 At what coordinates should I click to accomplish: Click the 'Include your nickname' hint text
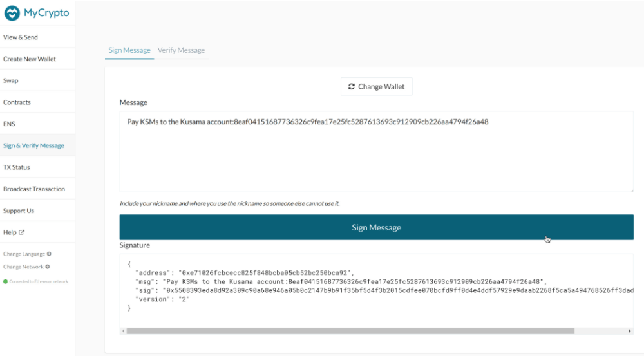point(230,203)
